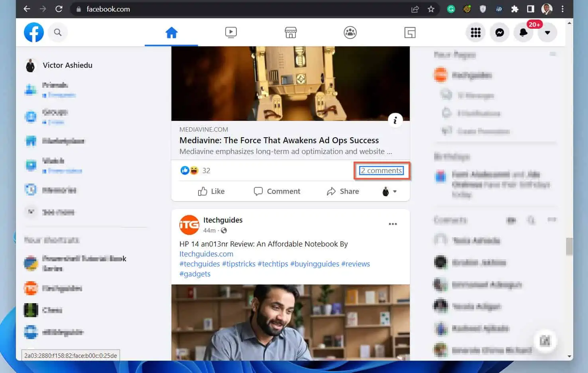
Task: Click the #reviews hashtag
Action: pyautogui.click(x=356, y=264)
